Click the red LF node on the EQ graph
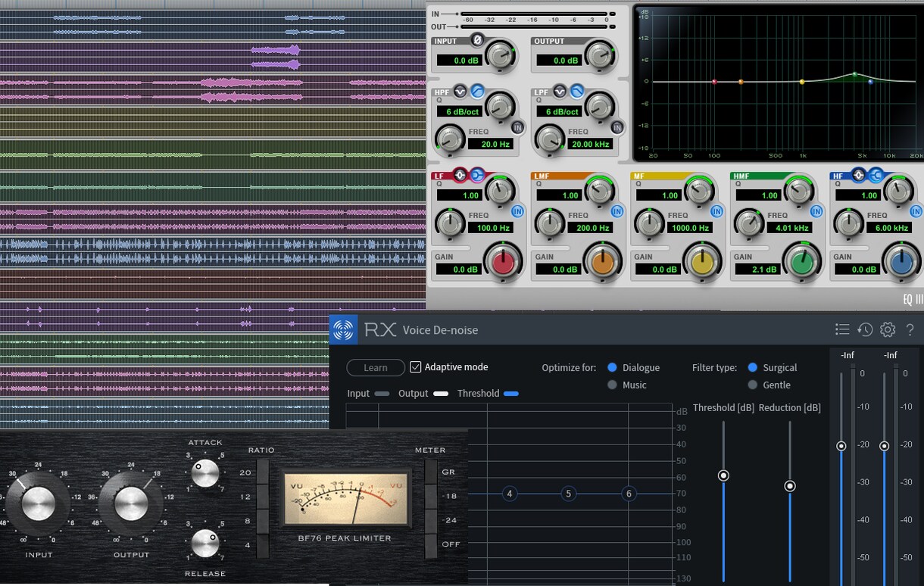Viewport: 924px width, 586px height. tap(714, 81)
